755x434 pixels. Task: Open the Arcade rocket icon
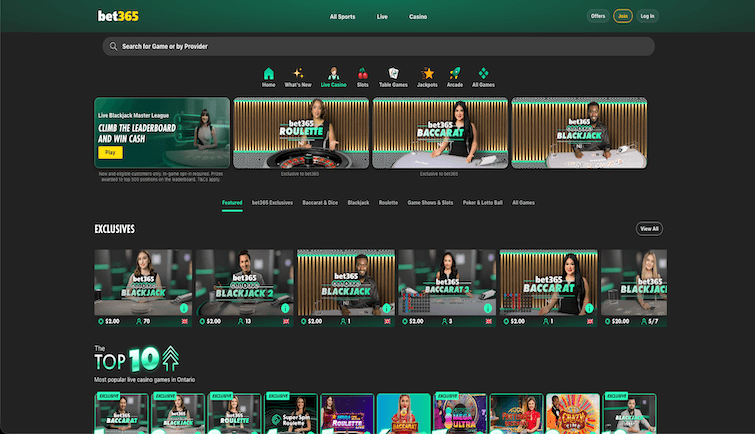point(455,73)
